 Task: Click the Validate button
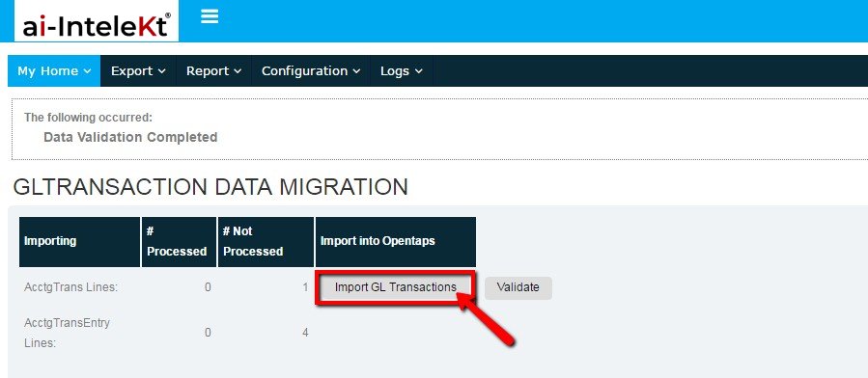(518, 287)
